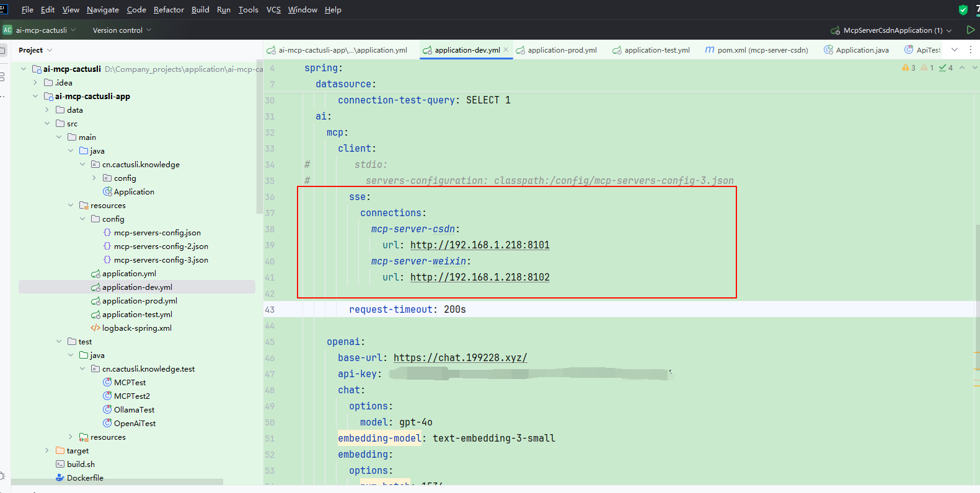
Task: Open the VCS menu
Action: (273, 9)
